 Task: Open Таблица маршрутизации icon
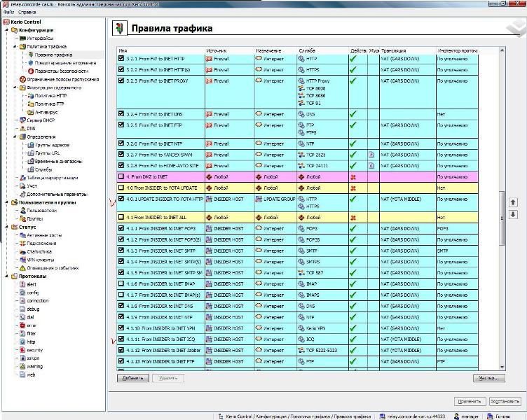point(22,178)
